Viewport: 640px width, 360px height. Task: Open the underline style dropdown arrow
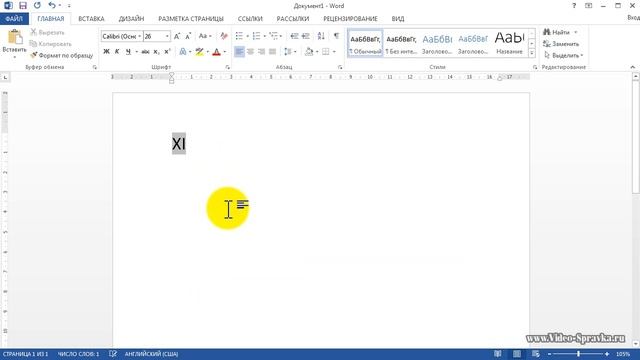pyautogui.click(x=136, y=51)
